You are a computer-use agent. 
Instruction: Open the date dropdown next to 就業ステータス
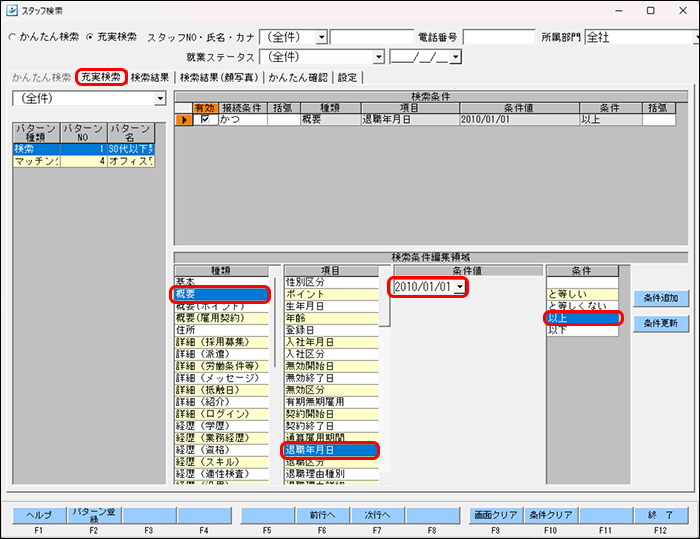pyautogui.click(x=455, y=57)
